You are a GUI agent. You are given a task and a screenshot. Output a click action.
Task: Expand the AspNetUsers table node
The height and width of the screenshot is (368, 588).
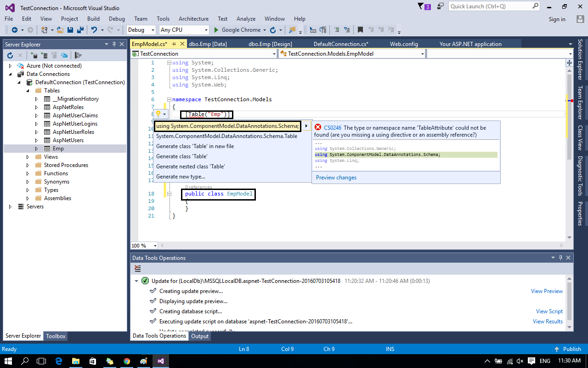(37, 140)
